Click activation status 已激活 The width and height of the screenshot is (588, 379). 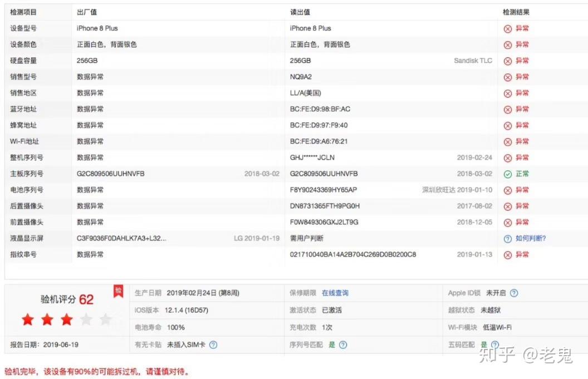pyautogui.click(x=332, y=310)
